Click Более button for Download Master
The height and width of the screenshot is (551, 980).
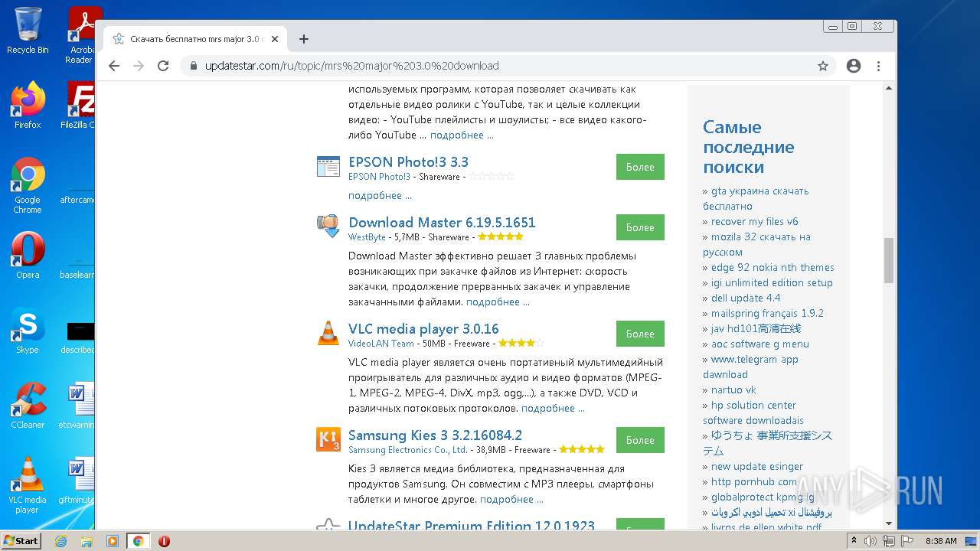click(x=640, y=227)
